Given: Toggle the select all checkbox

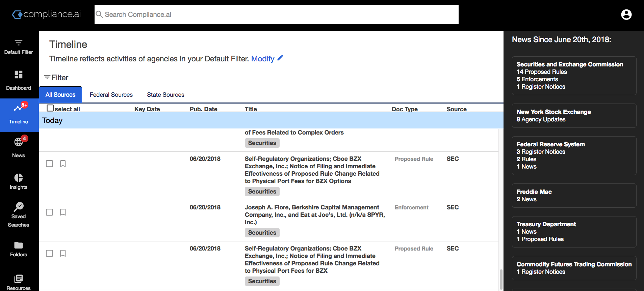Looking at the screenshot, I should click(50, 108).
